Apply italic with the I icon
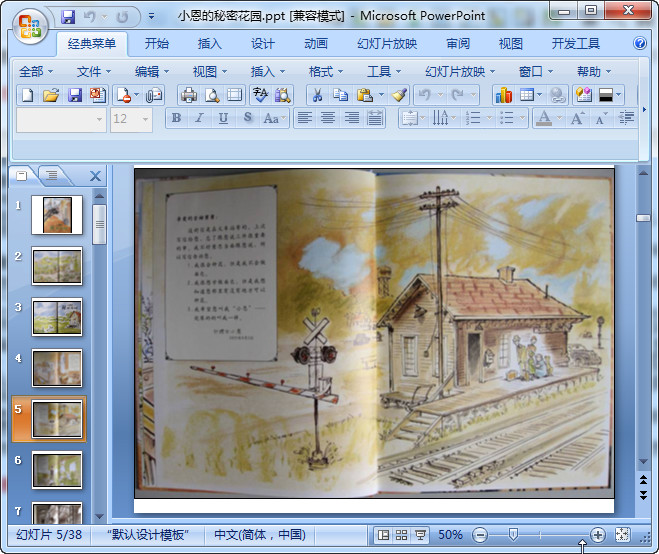 coord(200,118)
